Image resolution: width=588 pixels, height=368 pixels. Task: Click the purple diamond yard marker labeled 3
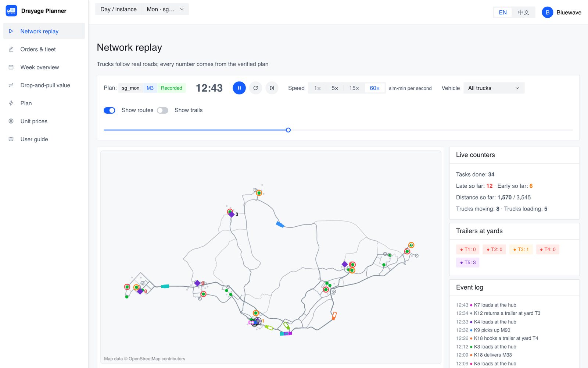click(232, 215)
